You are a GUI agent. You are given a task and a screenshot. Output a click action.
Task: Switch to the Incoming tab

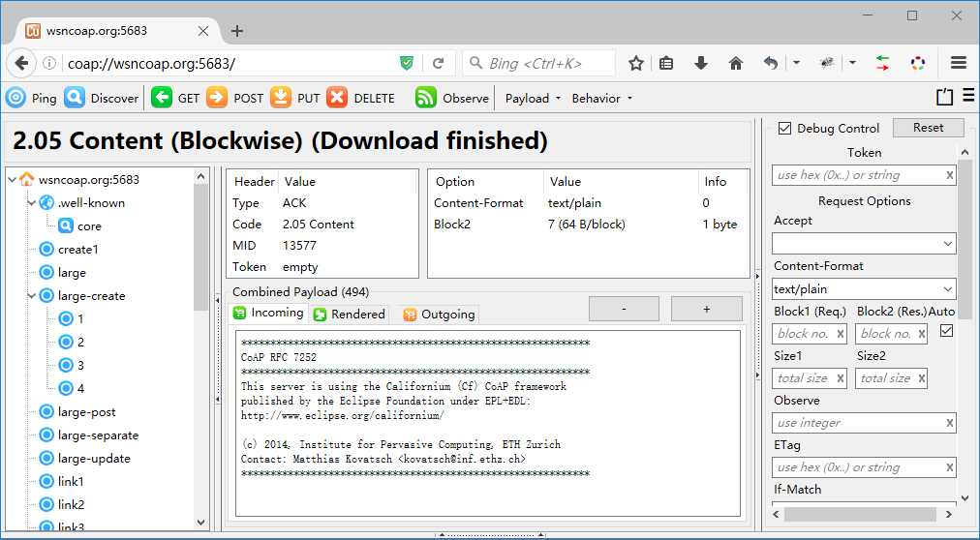point(268,313)
